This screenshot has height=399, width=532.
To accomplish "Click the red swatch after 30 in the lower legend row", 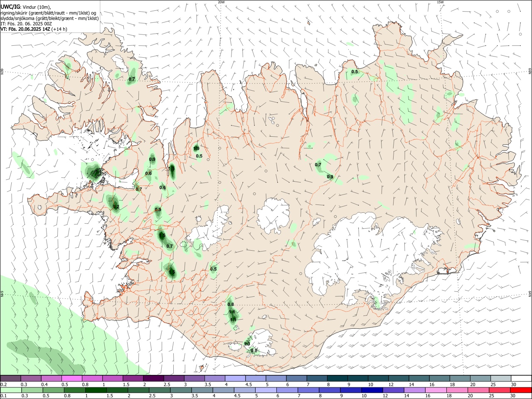I will [521, 390].
